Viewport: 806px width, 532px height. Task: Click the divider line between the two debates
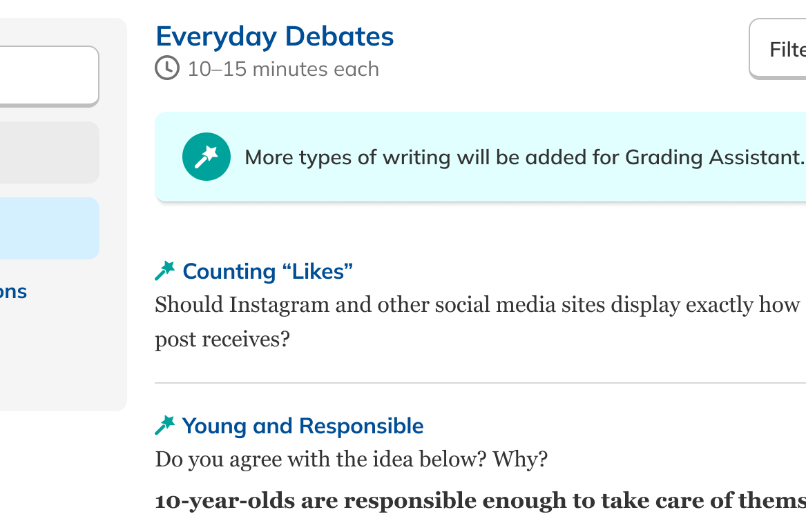(x=477, y=382)
